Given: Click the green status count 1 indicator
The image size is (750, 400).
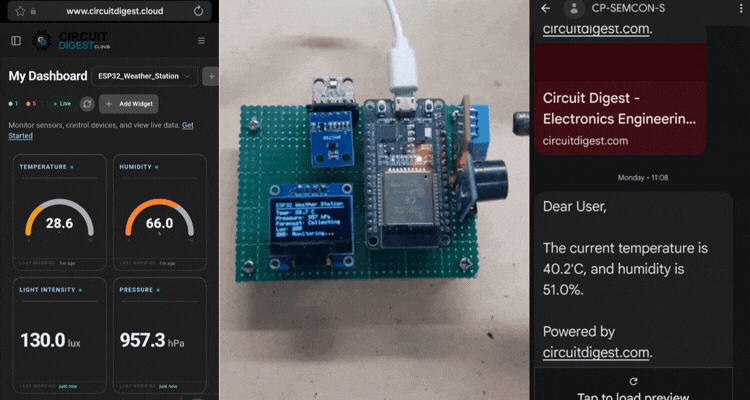Looking at the screenshot, I should [x=13, y=103].
